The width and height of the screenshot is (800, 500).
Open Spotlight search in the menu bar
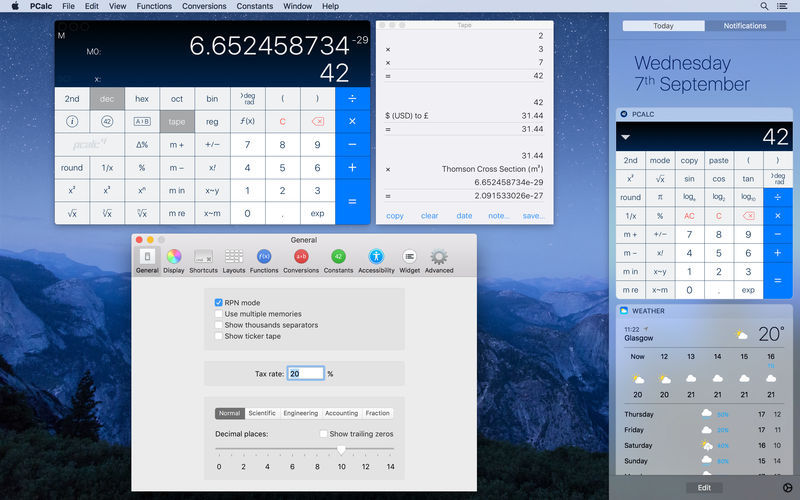tap(765, 6)
